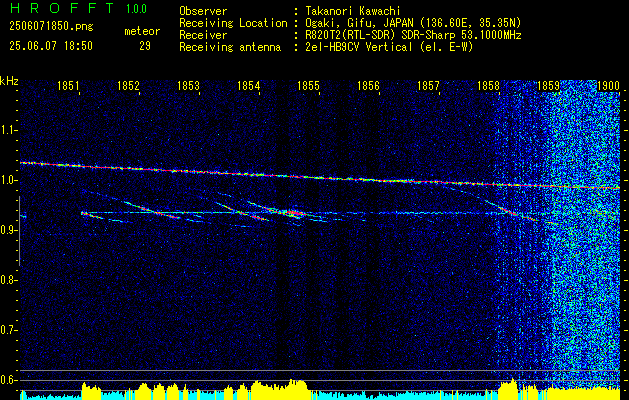Screen dimensions: 629x400
Task: Click the gray vertical range bar on left axis
Action: coord(19,231)
